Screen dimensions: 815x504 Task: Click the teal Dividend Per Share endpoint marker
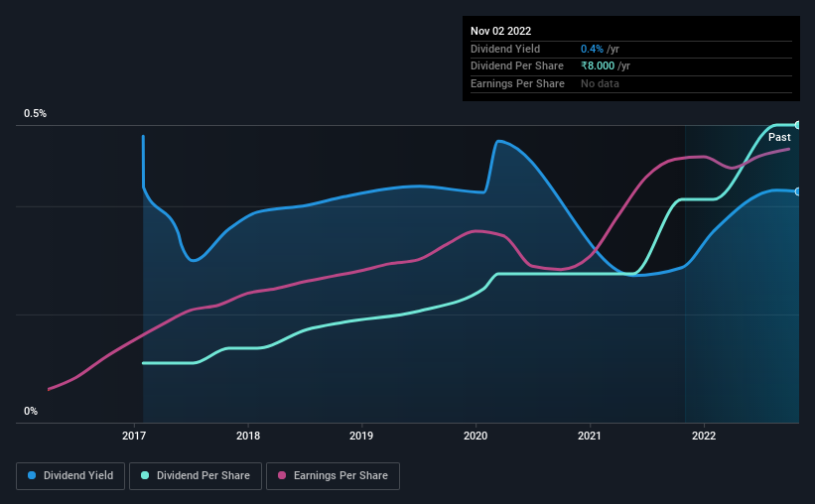(x=797, y=125)
